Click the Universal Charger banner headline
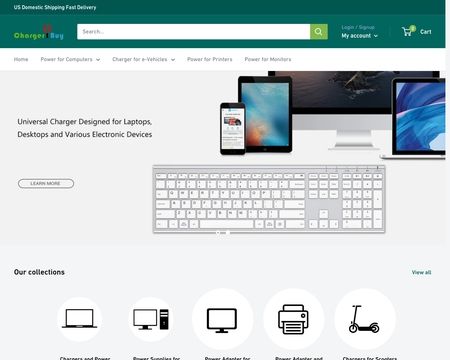The image size is (450, 360). pos(85,128)
